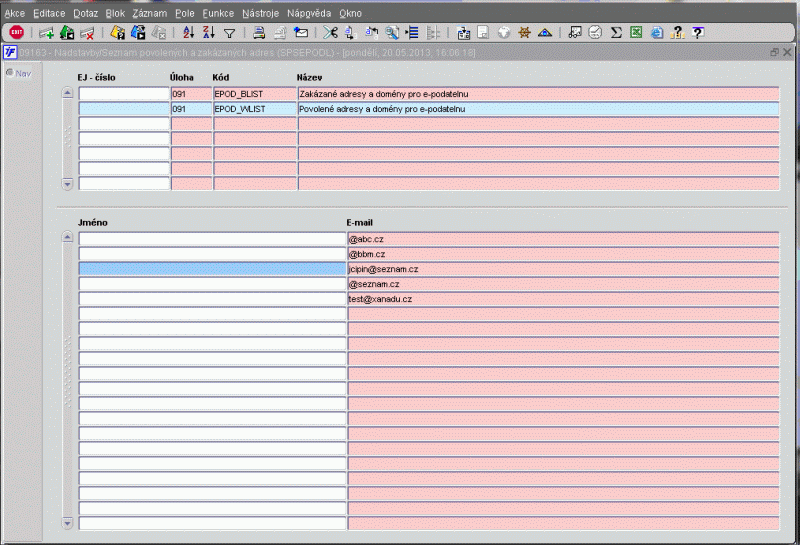
Task: Click the Jméno block scroll down arrow
Action: pos(67,523)
